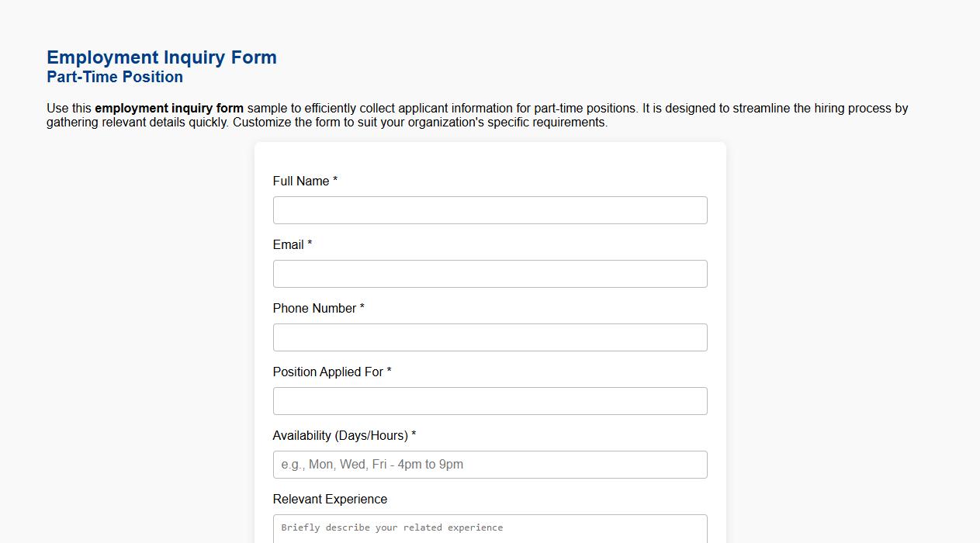980x543 pixels.
Task: Select the Relevant Experience label
Action: coord(329,499)
